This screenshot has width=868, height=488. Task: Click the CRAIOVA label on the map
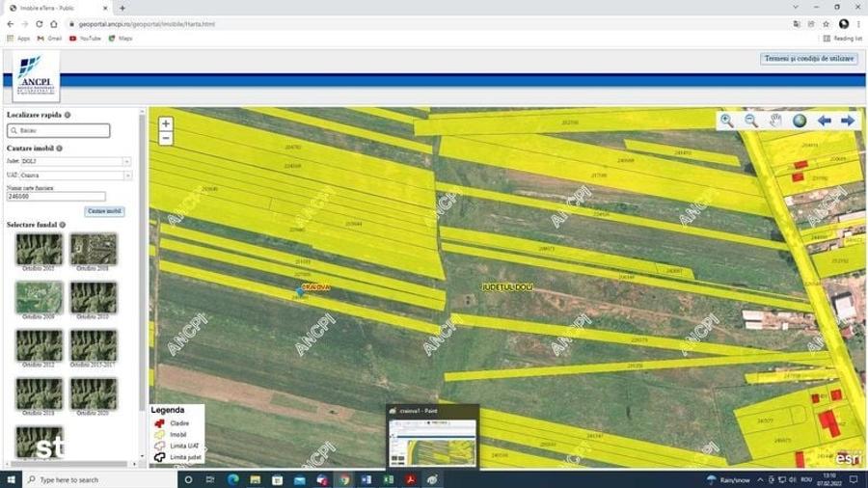(316, 287)
